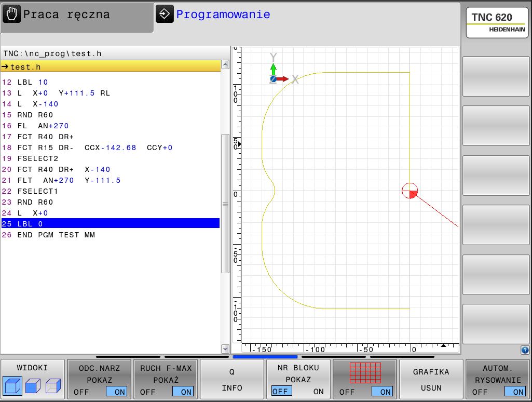Select line 18 FCT R15 DR- CCX-142.68
The height and width of the screenshot is (402, 532).
[111, 148]
